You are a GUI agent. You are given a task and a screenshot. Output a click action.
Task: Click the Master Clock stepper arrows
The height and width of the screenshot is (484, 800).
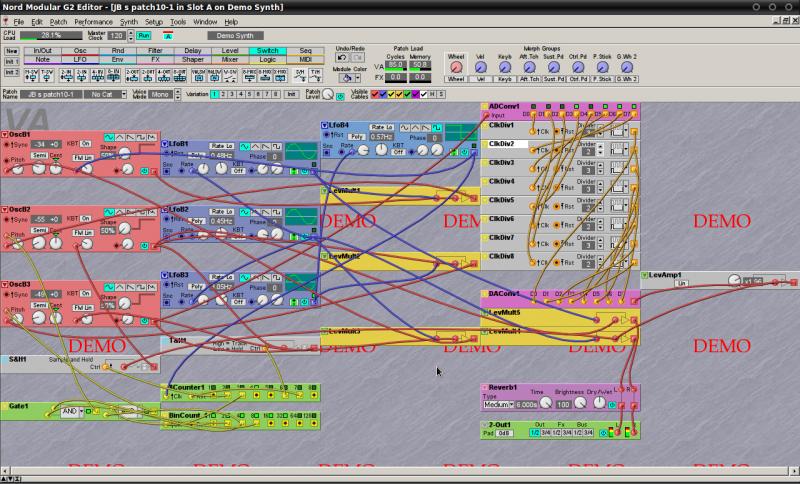click(x=131, y=36)
